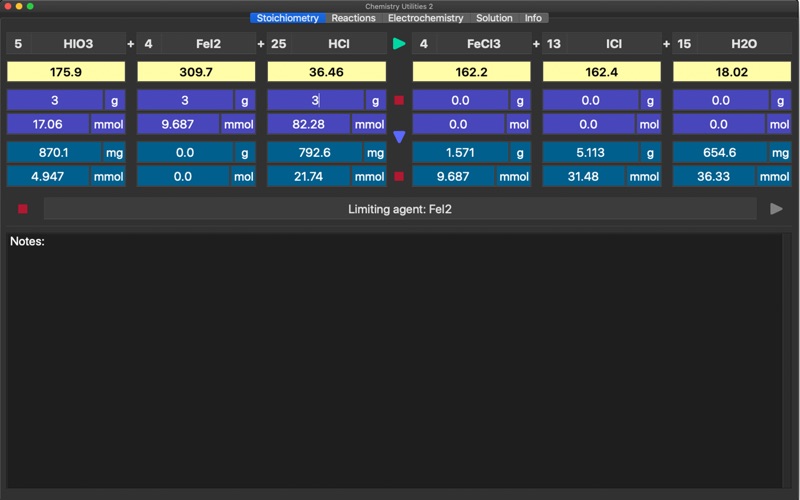
Task: Click the coefficient 5 before HIO3
Action: point(18,44)
